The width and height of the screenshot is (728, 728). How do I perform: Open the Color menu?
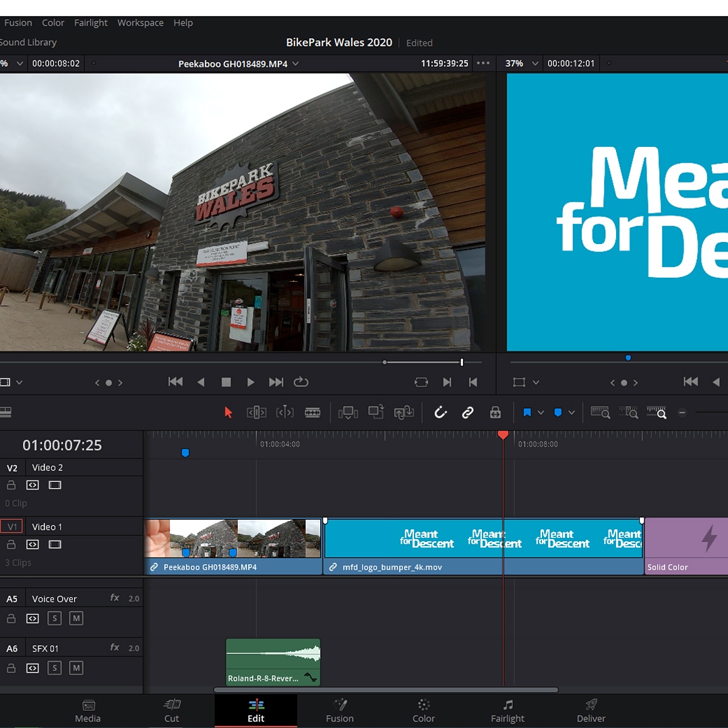53,23
